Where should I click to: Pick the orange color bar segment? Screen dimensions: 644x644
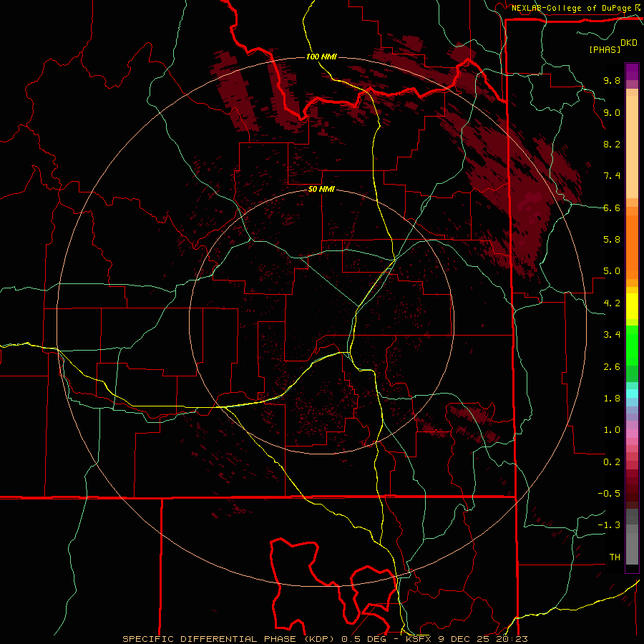pos(632,246)
